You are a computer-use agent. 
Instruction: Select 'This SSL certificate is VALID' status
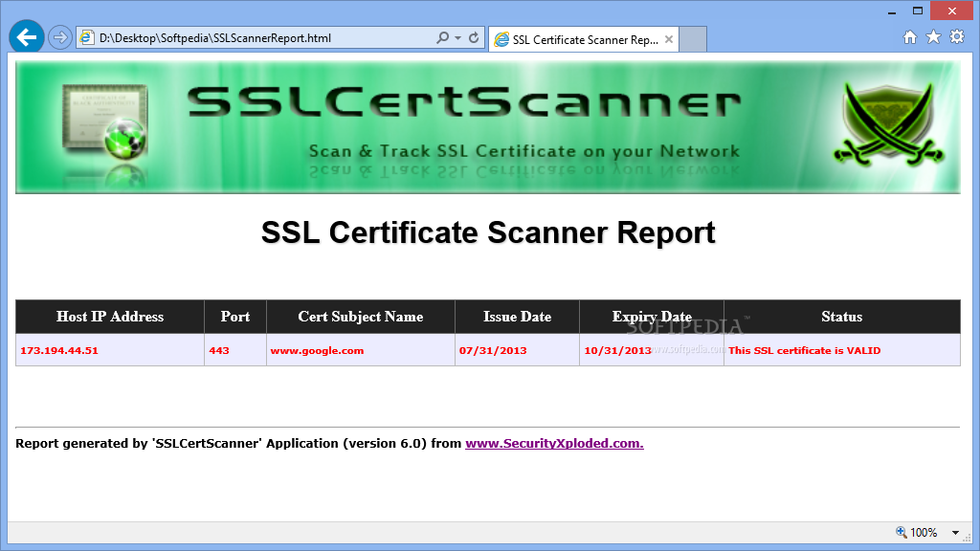click(x=804, y=350)
